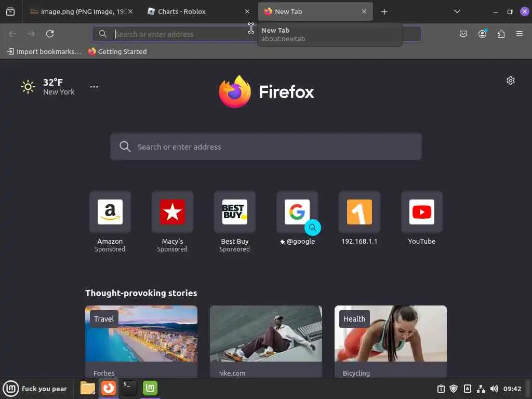Open the Save to Pocket icon
Viewport: 532px width, 399px height.
(463, 34)
